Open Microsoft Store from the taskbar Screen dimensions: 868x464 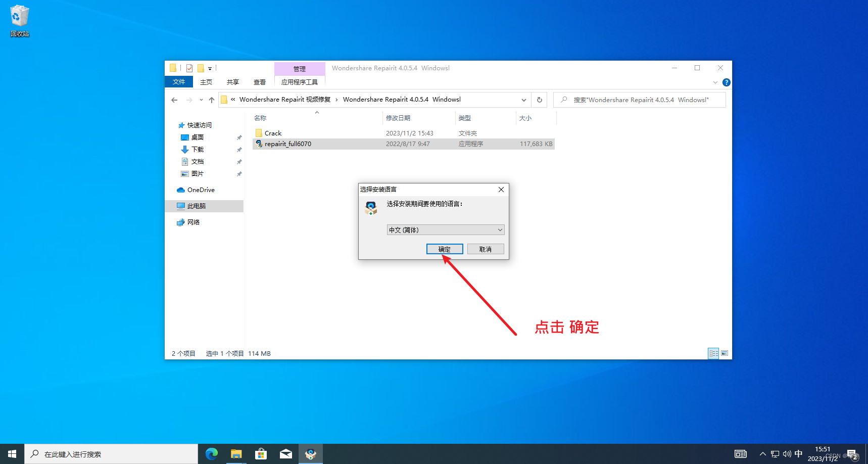(x=261, y=454)
